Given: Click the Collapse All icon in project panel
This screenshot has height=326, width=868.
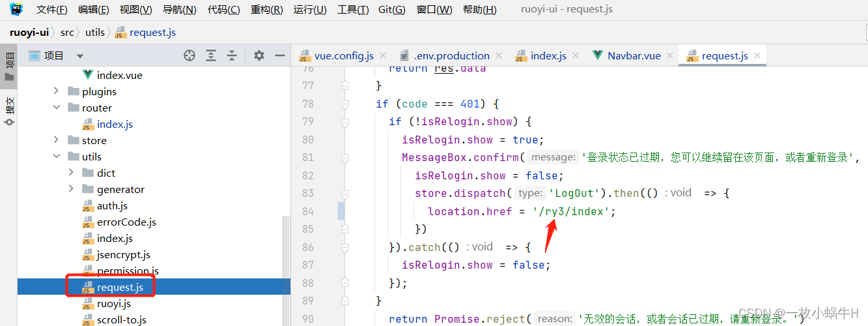Looking at the screenshot, I should 231,55.
